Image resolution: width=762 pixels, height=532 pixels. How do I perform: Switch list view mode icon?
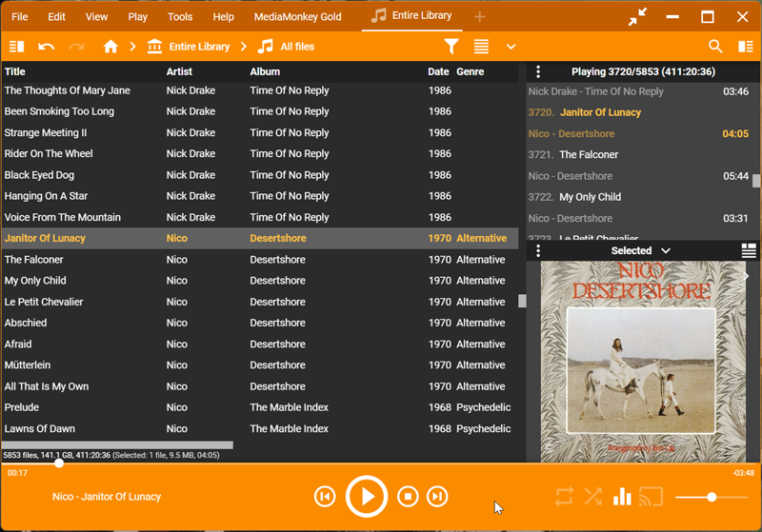click(481, 47)
